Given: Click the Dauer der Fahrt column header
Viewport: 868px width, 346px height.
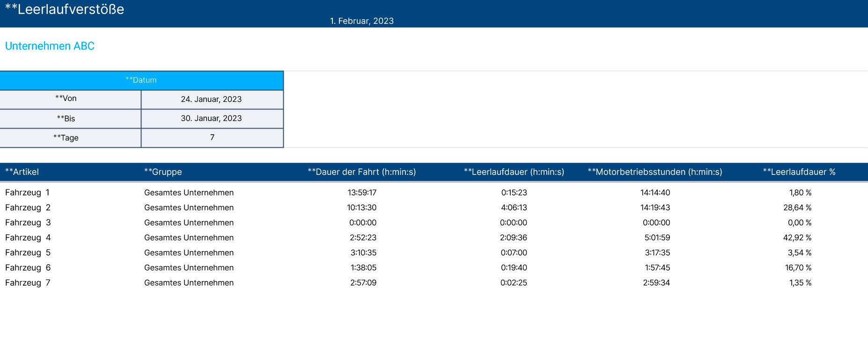Looking at the screenshot, I should (361, 172).
